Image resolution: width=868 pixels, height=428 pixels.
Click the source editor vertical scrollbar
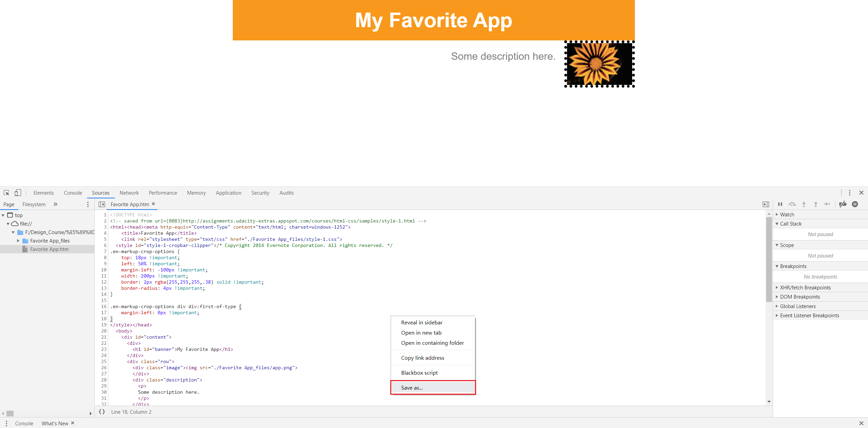[769, 259]
